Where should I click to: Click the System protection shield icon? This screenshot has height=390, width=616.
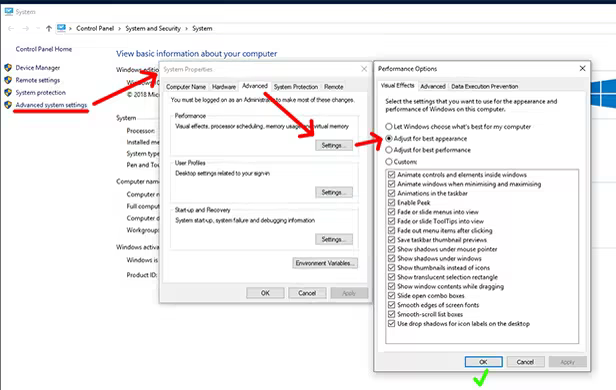tap(8, 93)
